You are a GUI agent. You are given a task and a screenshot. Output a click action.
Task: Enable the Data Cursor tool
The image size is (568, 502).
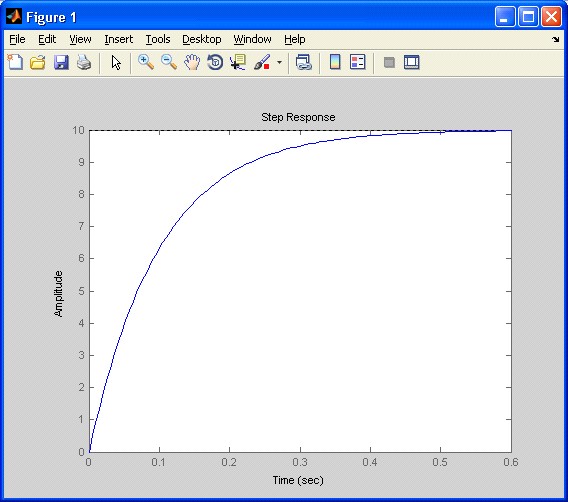tap(238, 62)
